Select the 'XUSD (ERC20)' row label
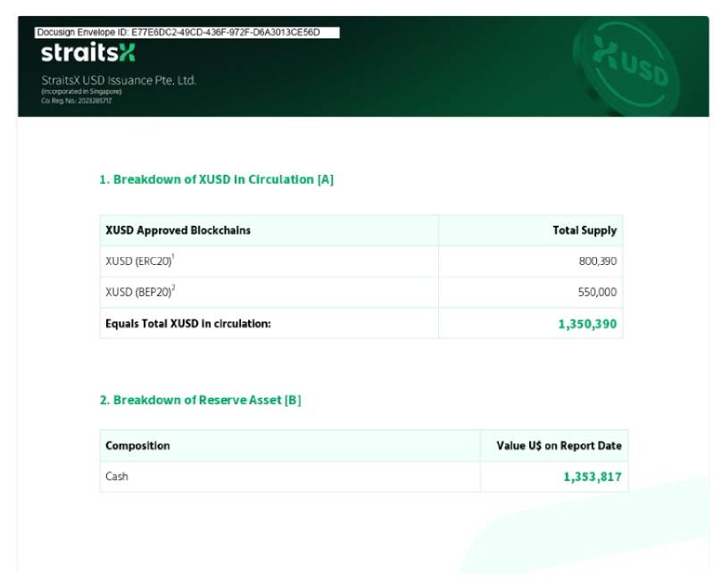 [140, 261]
